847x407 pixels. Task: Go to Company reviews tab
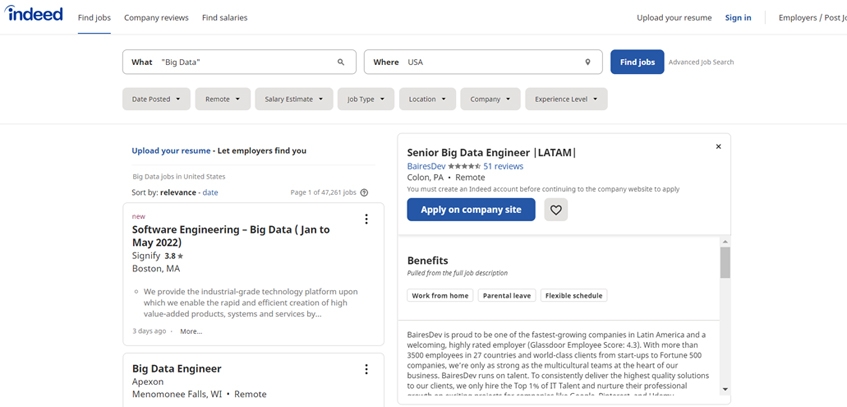(x=157, y=18)
